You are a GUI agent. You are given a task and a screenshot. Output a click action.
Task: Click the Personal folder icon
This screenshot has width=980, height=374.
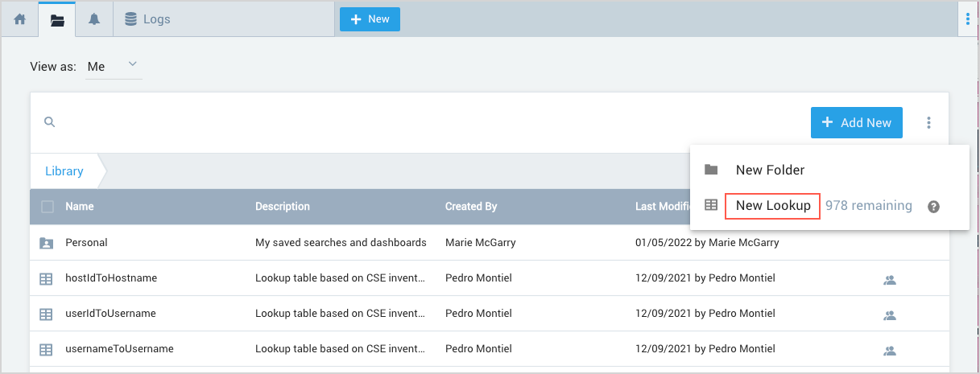pos(46,243)
